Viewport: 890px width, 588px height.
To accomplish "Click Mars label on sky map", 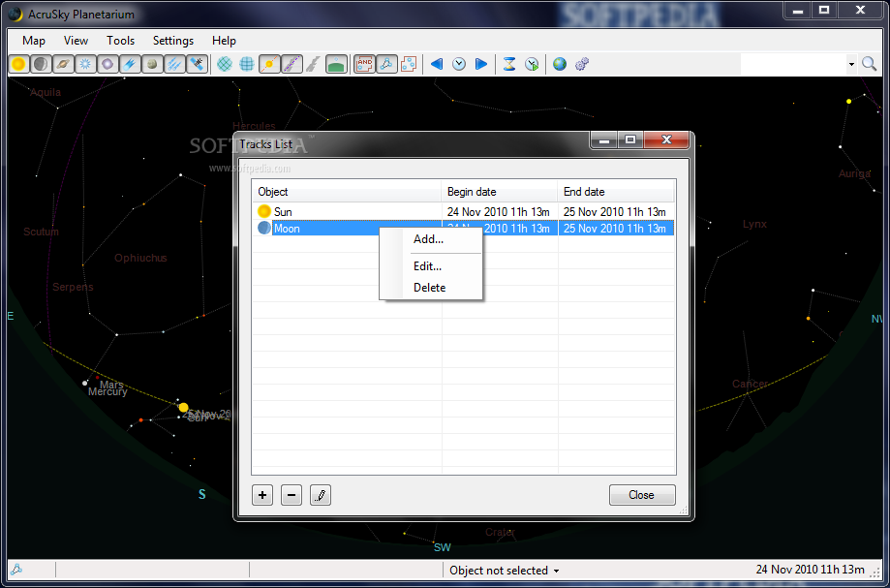I will pyautogui.click(x=111, y=385).
